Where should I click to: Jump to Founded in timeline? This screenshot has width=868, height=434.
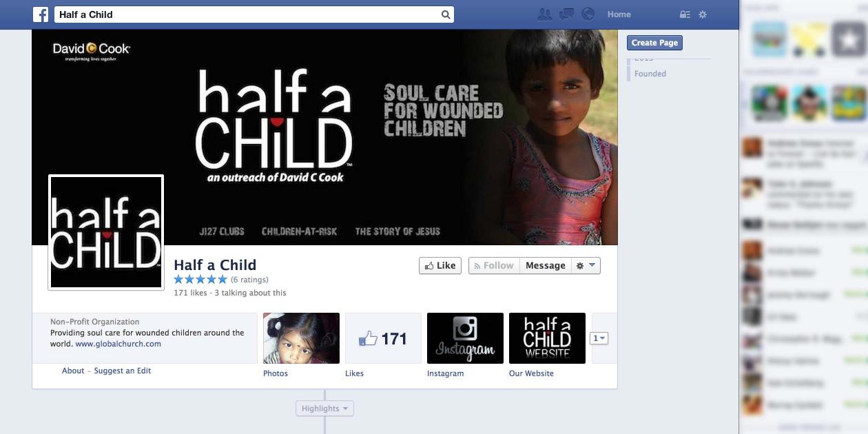(x=650, y=74)
